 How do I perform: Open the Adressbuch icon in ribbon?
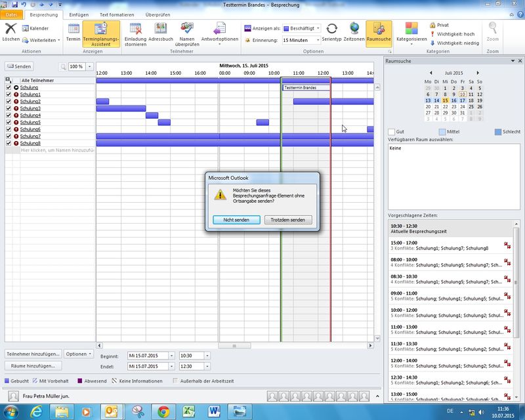click(x=161, y=29)
